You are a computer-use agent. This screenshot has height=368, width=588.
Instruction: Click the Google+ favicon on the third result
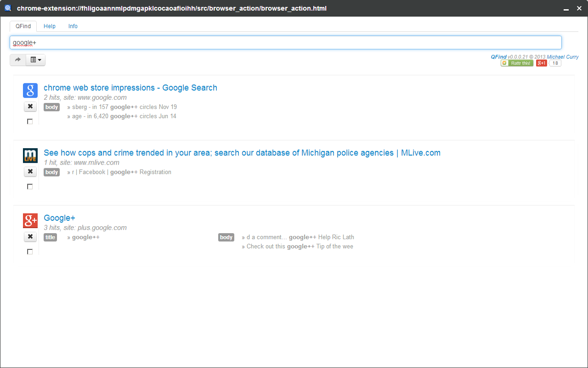point(30,220)
